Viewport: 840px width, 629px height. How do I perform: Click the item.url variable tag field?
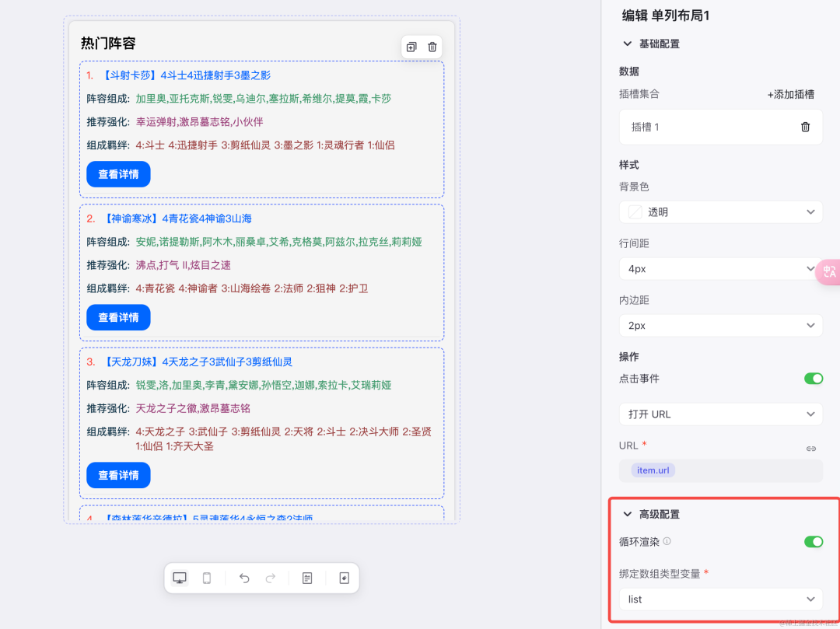(720, 470)
